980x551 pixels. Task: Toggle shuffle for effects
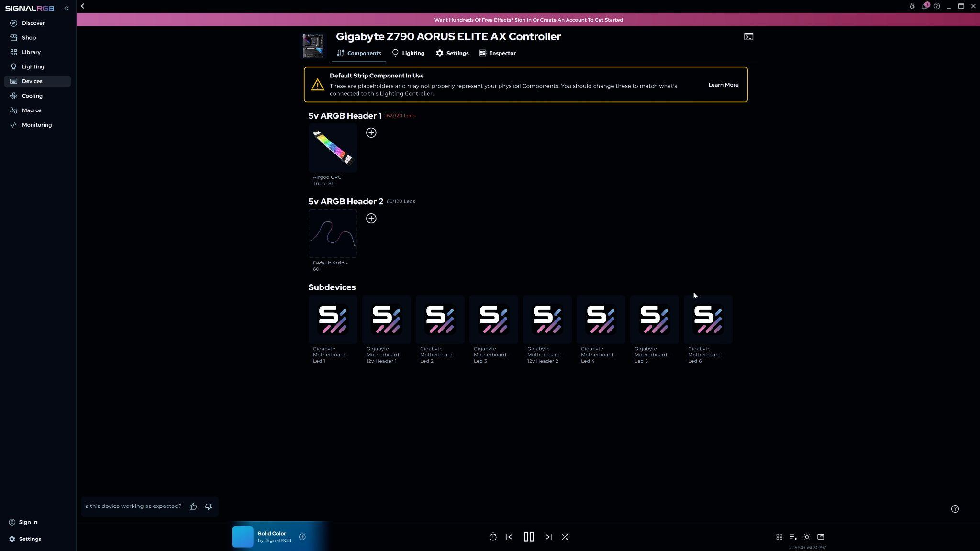[x=565, y=537]
